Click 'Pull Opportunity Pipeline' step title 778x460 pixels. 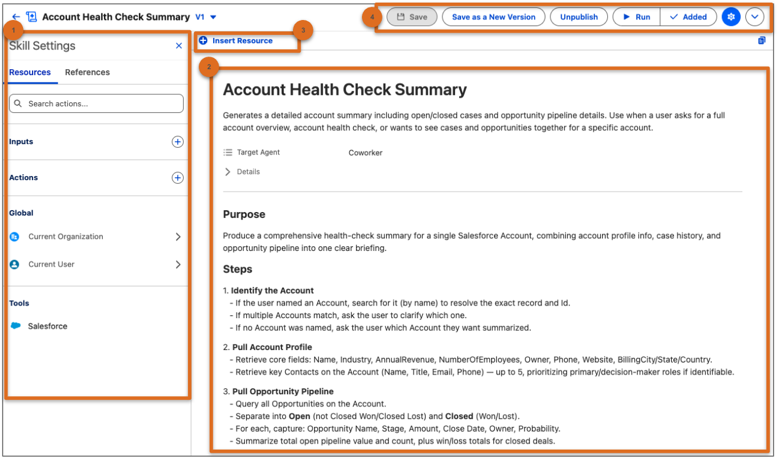point(283,392)
